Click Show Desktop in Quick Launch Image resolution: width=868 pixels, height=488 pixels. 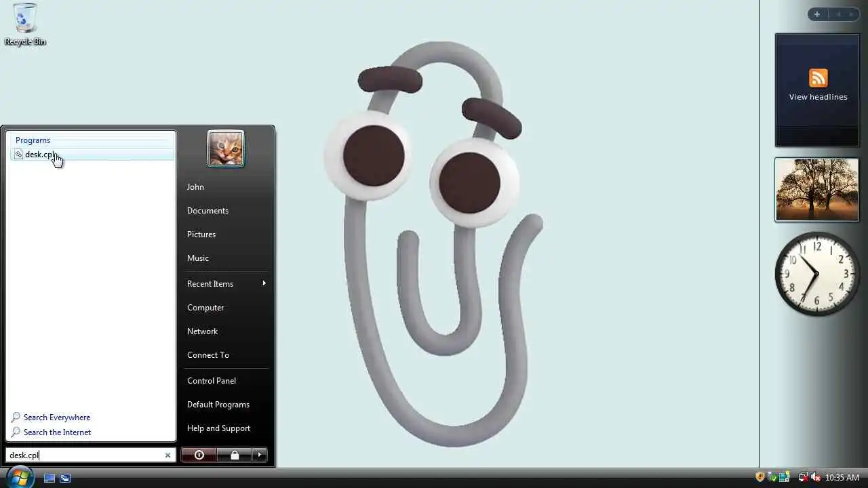tap(50, 478)
